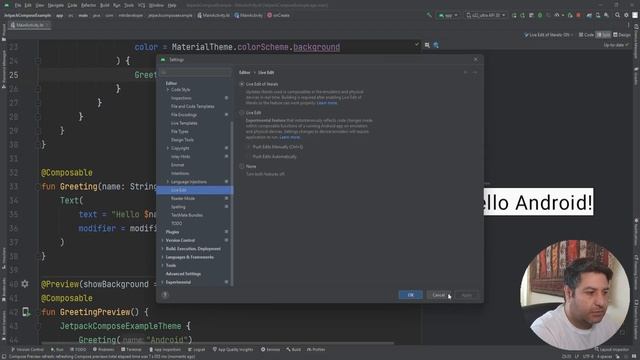Open the target device selector dropdown
This screenshot has height=360, width=640.
pyautogui.click(x=486, y=15)
